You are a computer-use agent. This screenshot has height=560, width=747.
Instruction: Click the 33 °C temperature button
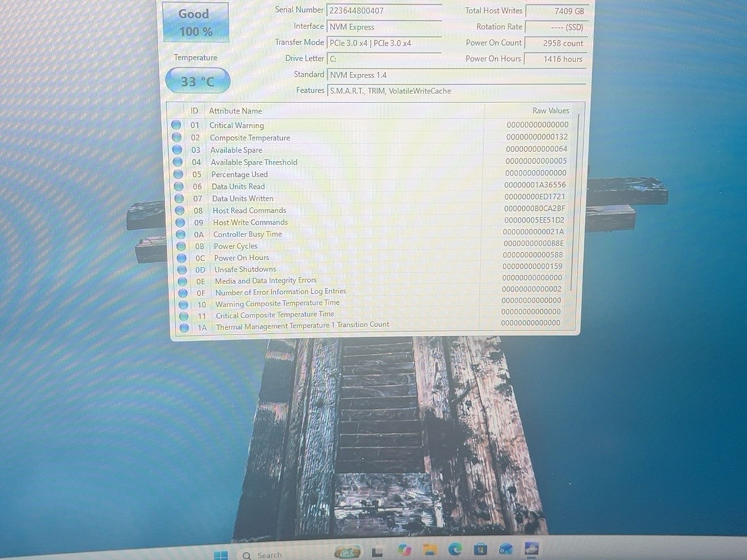click(x=198, y=81)
